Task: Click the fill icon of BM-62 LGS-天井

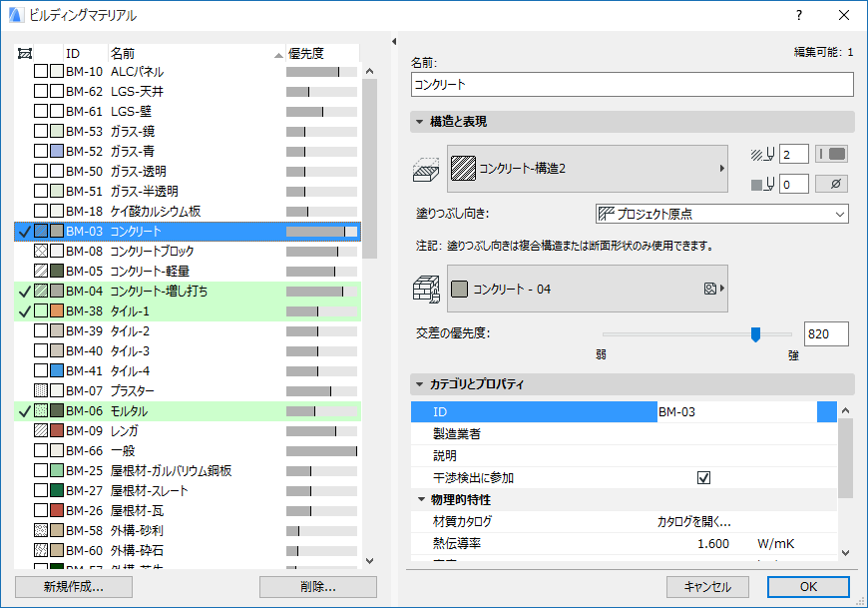Action: coord(41,91)
